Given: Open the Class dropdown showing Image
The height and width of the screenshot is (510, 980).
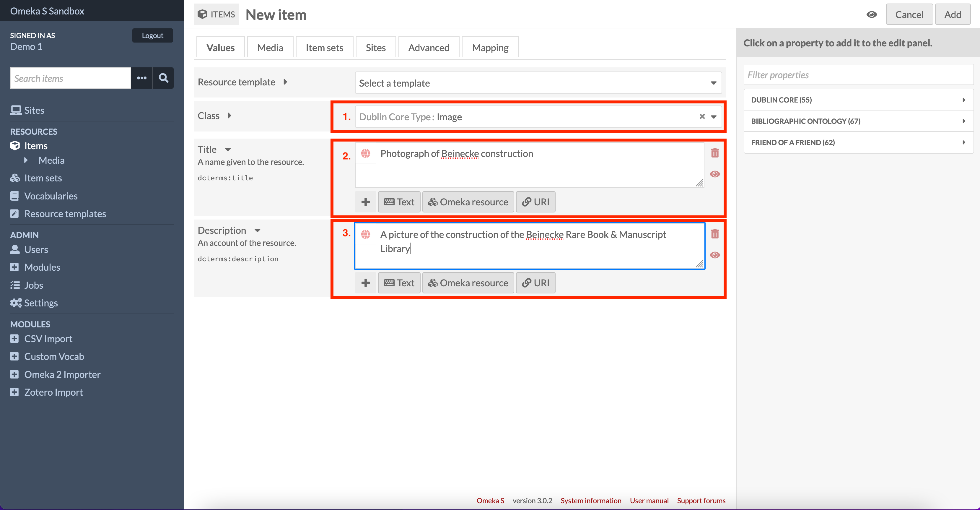Looking at the screenshot, I should [x=538, y=116].
